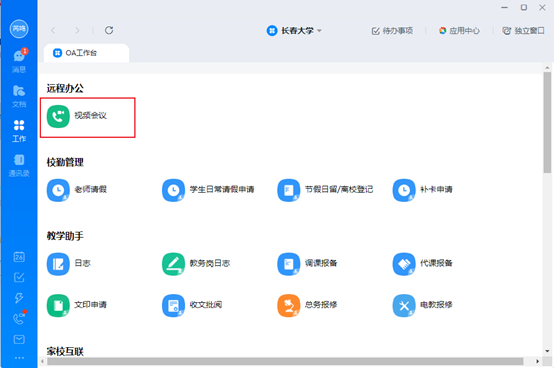Click the vertical scrollbar thumb
Image resolution: width=554 pixels, height=368 pixels.
tap(547, 123)
